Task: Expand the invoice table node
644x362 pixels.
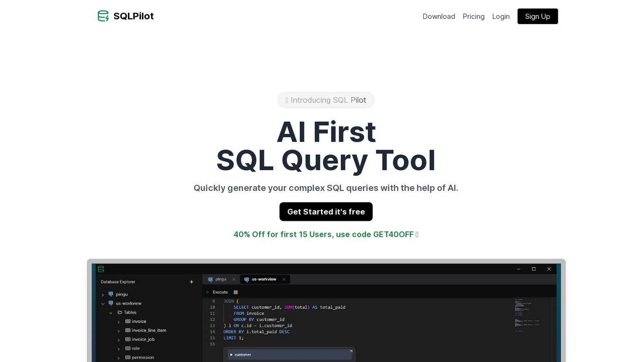Action: tap(119, 322)
